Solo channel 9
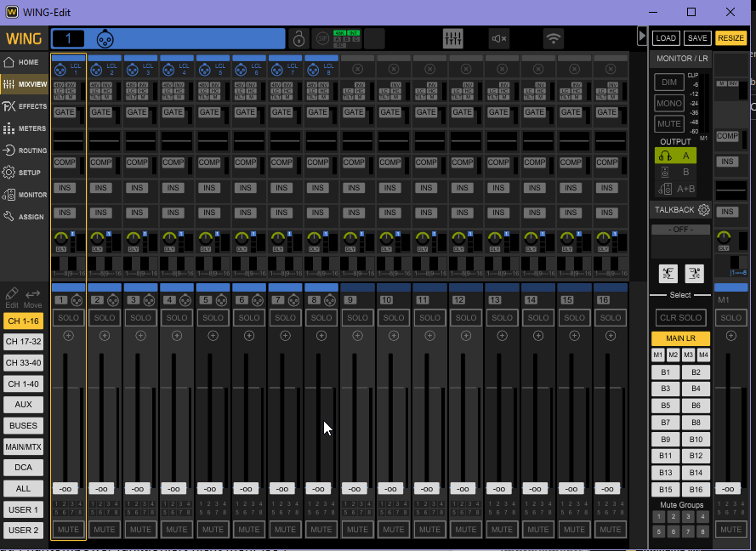This screenshot has height=551, width=756. tap(357, 318)
